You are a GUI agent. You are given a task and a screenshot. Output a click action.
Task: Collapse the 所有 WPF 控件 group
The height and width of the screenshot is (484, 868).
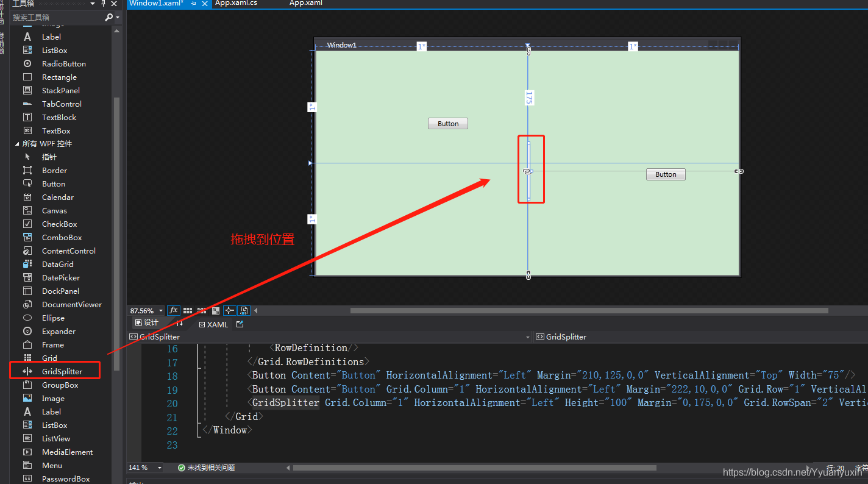click(18, 143)
